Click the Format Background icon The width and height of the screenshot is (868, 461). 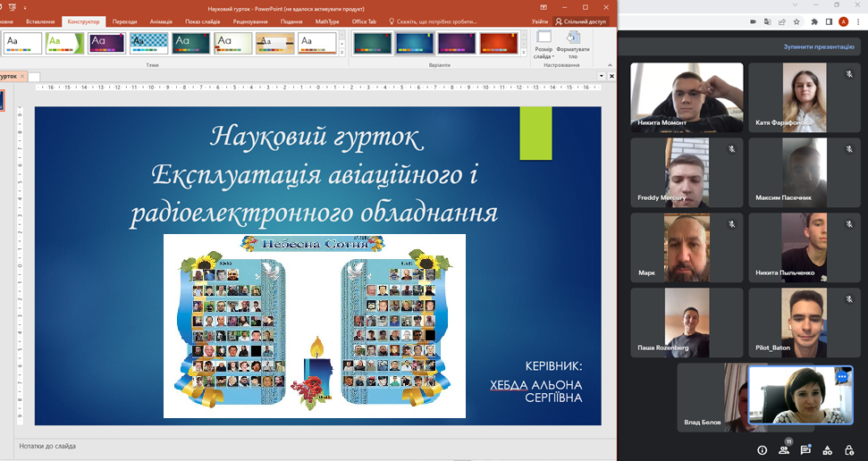(x=573, y=42)
